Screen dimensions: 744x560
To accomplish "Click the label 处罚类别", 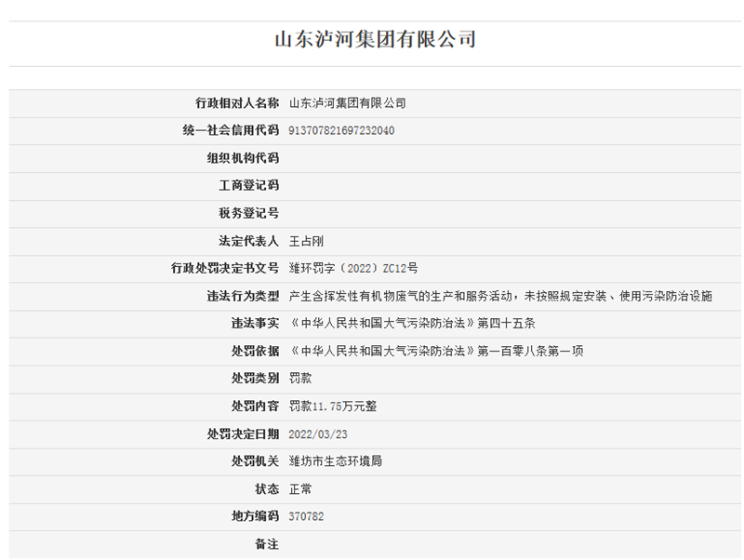I will pyautogui.click(x=255, y=379).
